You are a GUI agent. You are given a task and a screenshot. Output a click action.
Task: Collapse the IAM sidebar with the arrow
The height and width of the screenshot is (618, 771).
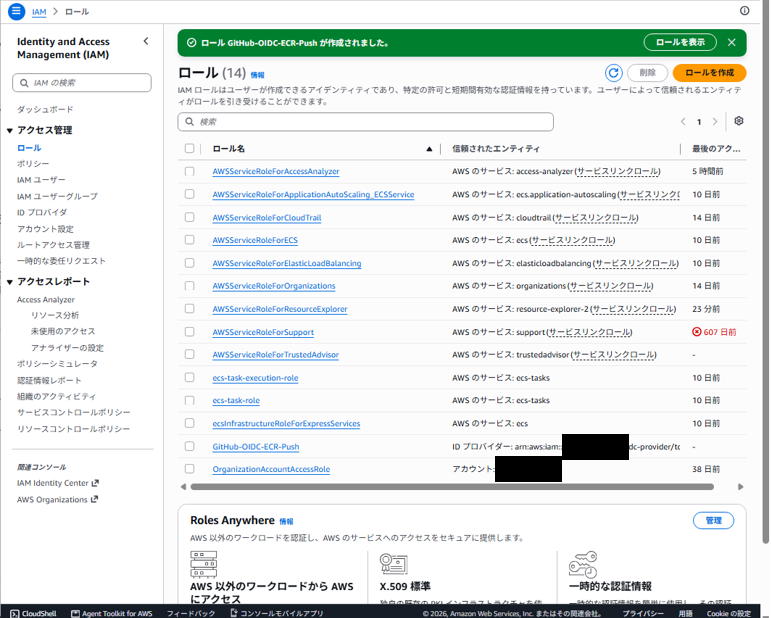coord(146,41)
